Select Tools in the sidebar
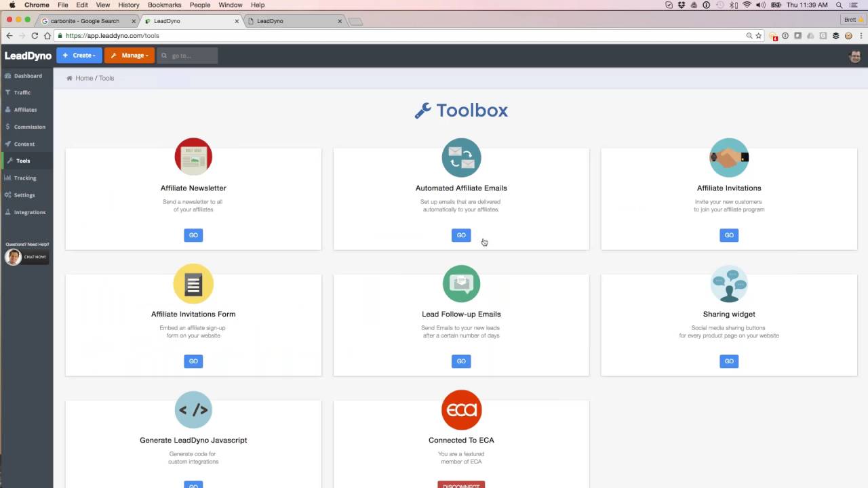 [26, 161]
